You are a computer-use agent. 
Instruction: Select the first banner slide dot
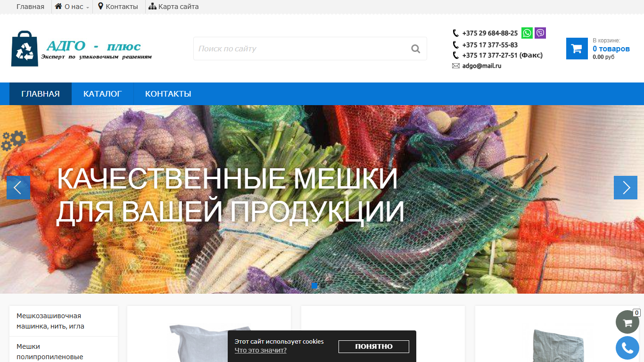[x=314, y=285]
